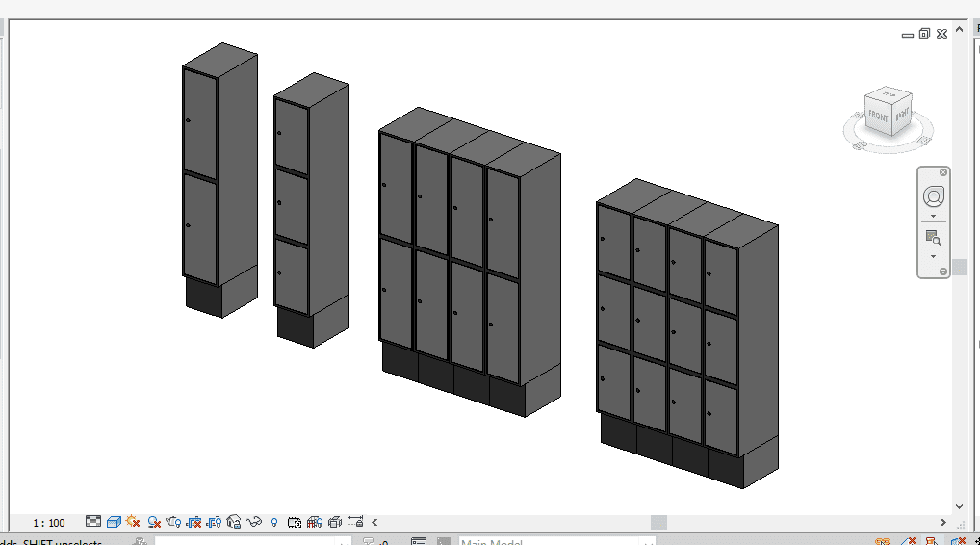
Task: Open the 1 : 100 view scale selector
Action: [x=49, y=523]
